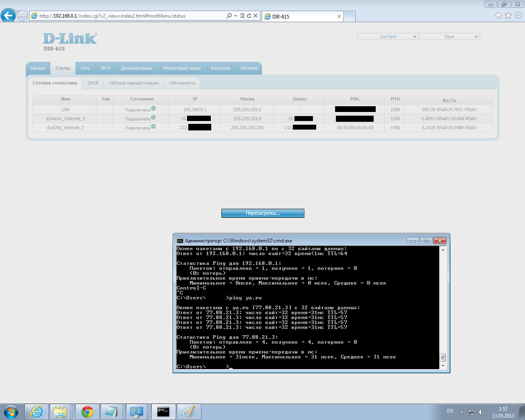Click the search magnifier in address bar
Image resolution: width=525 pixels, height=420 pixels.
[x=229, y=16]
